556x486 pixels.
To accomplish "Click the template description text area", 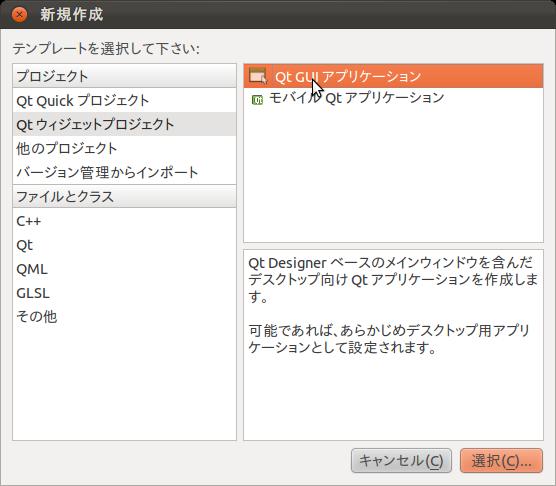I will (x=393, y=345).
